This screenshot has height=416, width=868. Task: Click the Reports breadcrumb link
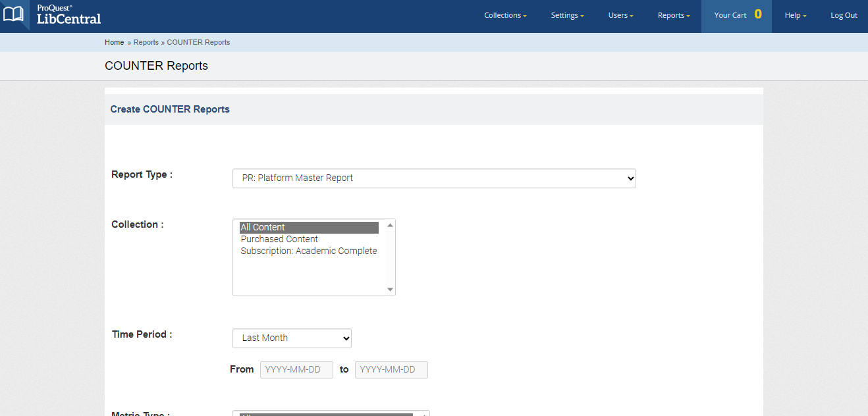(x=146, y=42)
